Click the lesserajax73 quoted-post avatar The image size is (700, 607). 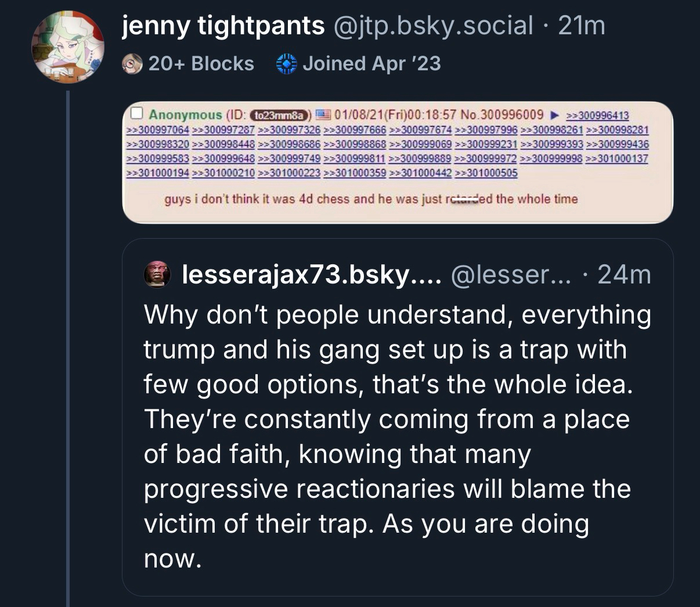tap(157, 274)
